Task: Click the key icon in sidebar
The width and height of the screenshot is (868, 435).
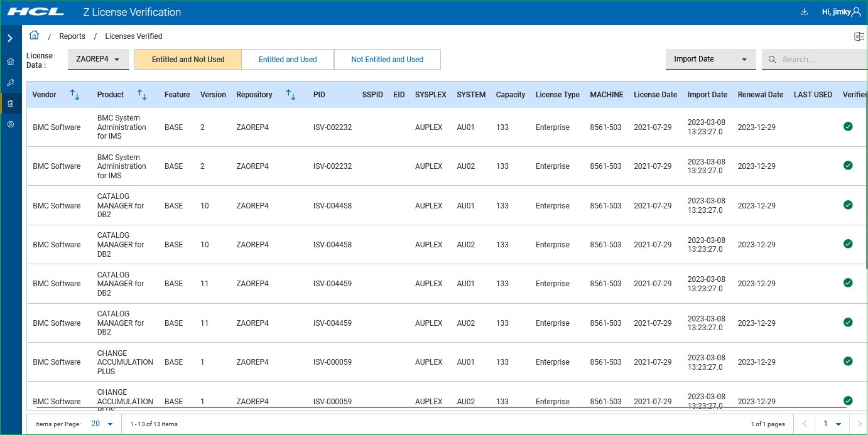Action: click(x=10, y=82)
